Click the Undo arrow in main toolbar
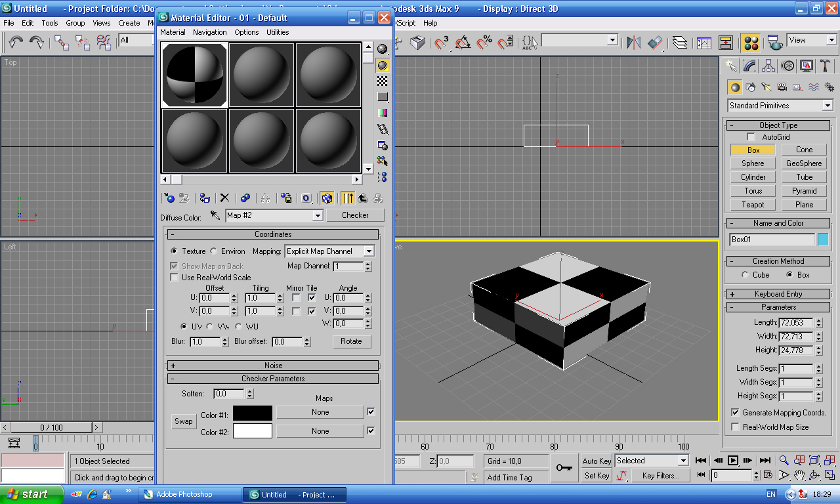This screenshot has width=840, height=504. pos(16,43)
